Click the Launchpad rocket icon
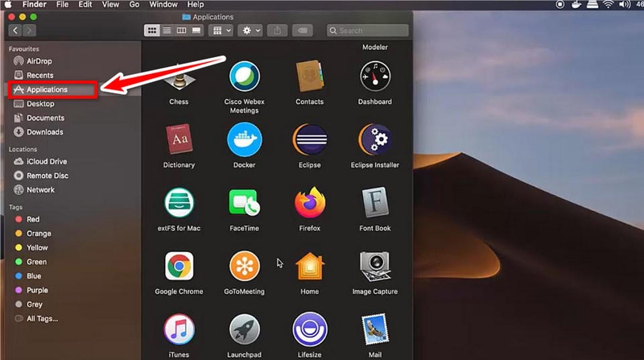The width and height of the screenshot is (644, 360). click(245, 329)
